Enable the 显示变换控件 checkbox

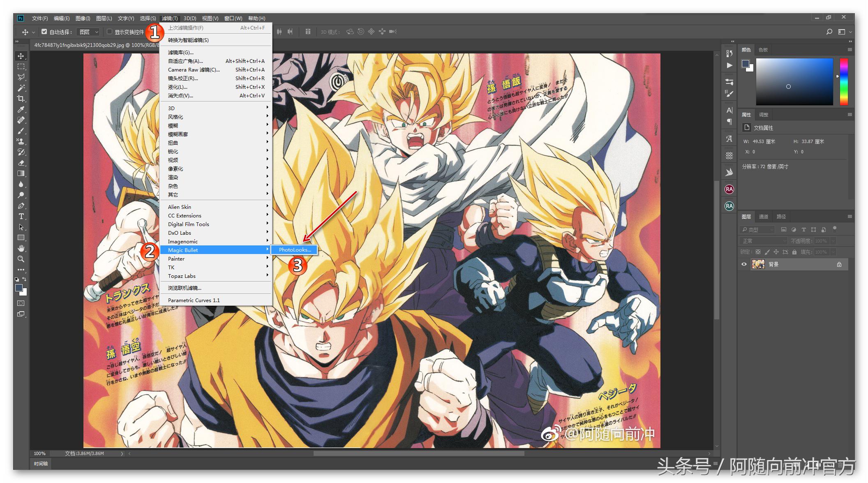point(109,32)
